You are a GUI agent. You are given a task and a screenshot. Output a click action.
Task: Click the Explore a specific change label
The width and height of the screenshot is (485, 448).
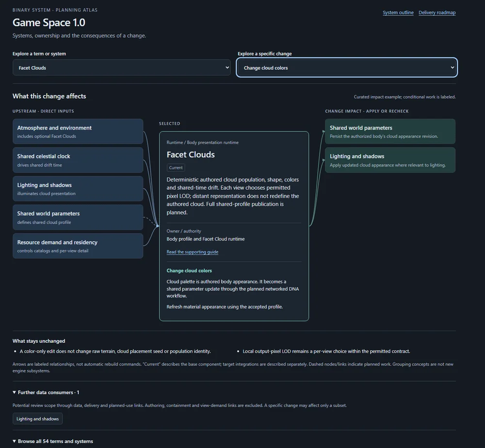(264, 53)
